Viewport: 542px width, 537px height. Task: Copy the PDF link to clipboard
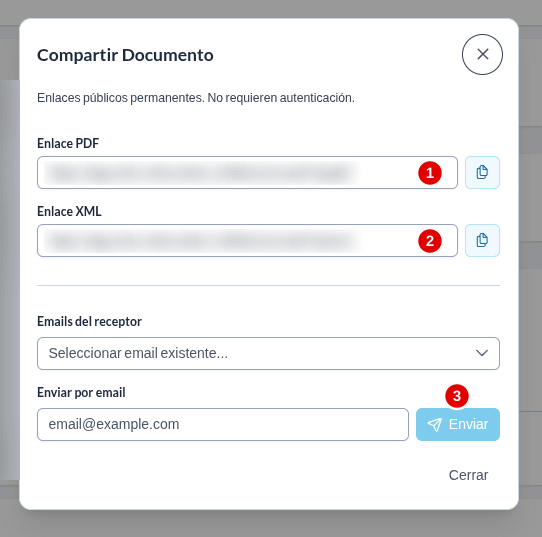pyautogui.click(x=482, y=172)
